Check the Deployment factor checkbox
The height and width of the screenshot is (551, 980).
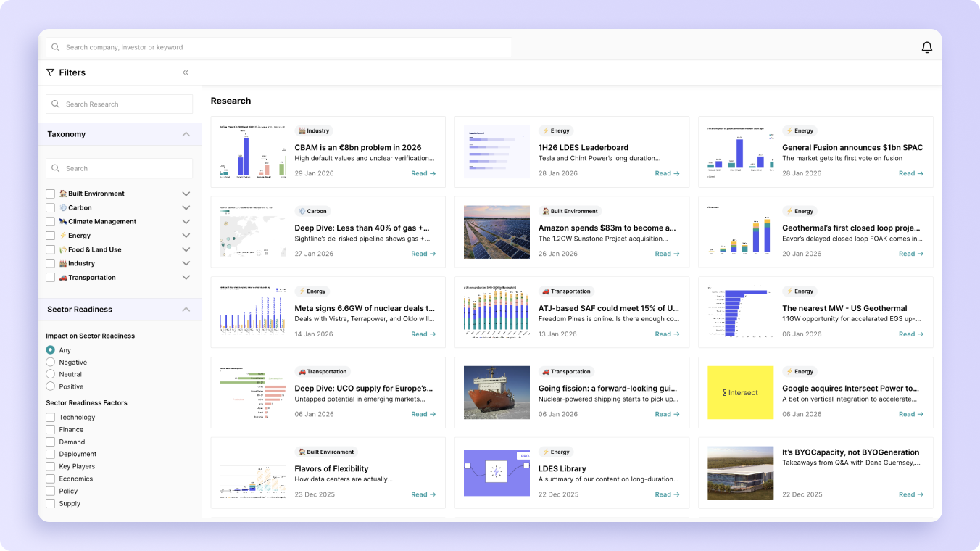point(51,455)
